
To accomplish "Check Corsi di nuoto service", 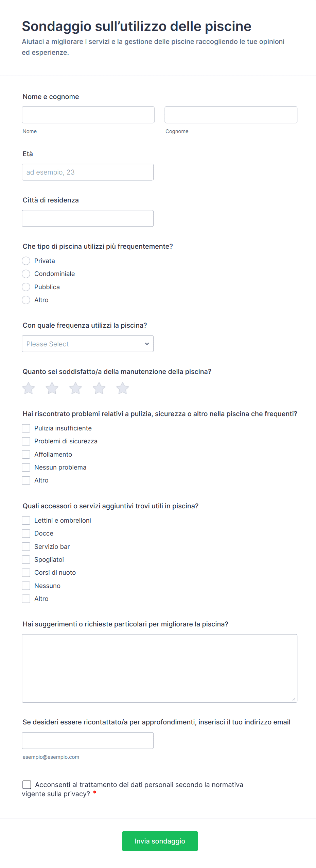I will click(26, 573).
